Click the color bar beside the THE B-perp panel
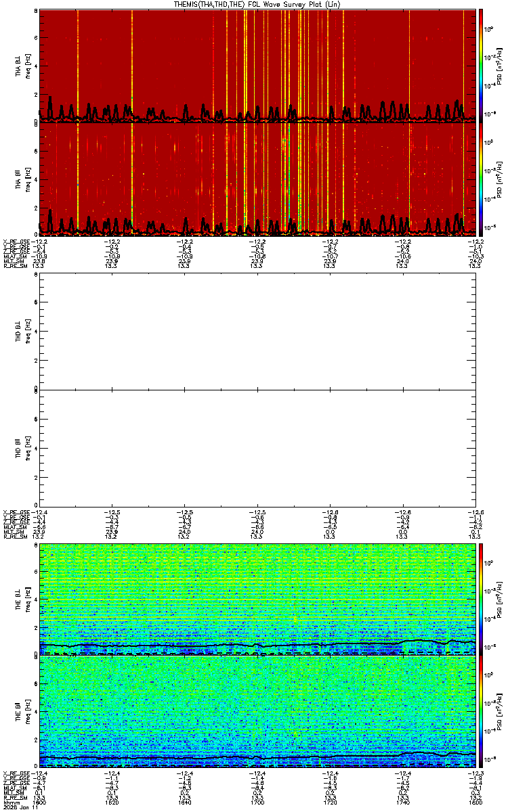The height and width of the screenshot is (812, 508). pyautogui.click(x=482, y=599)
